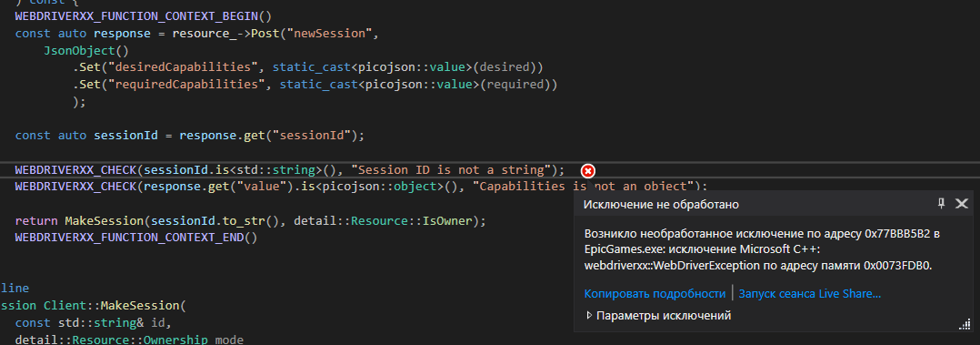Click const std::string& id parameter
The height and width of the screenshot is (345, 980).
coord(93,323)
